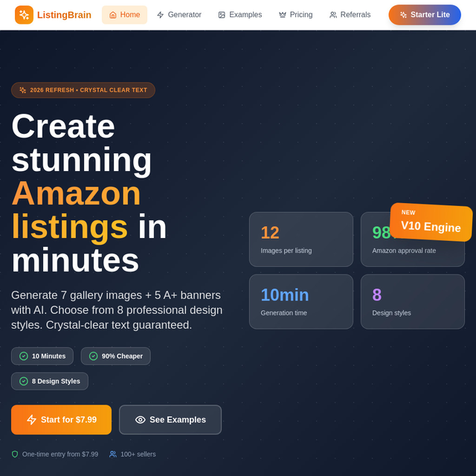
Task: Click the Amazon approval rate card
Action: (413, 239)
